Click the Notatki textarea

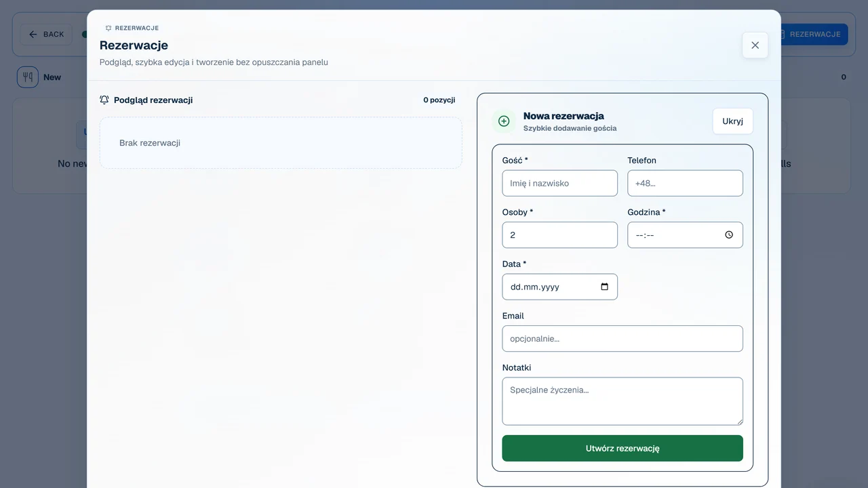point(623,401)
